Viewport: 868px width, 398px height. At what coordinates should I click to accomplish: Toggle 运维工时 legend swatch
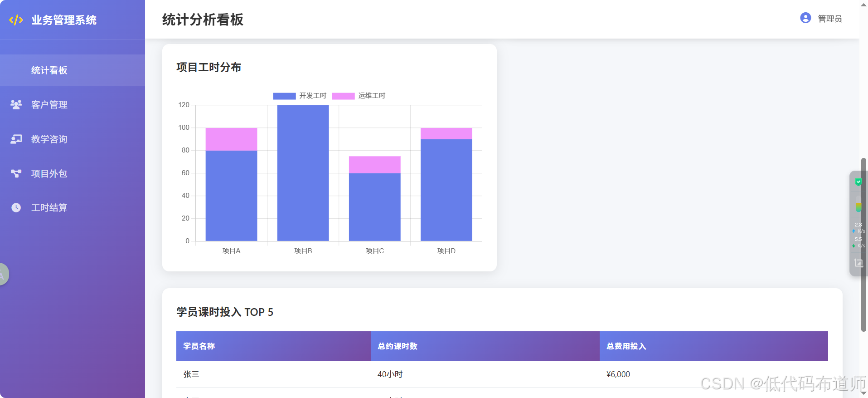(343, 96)
